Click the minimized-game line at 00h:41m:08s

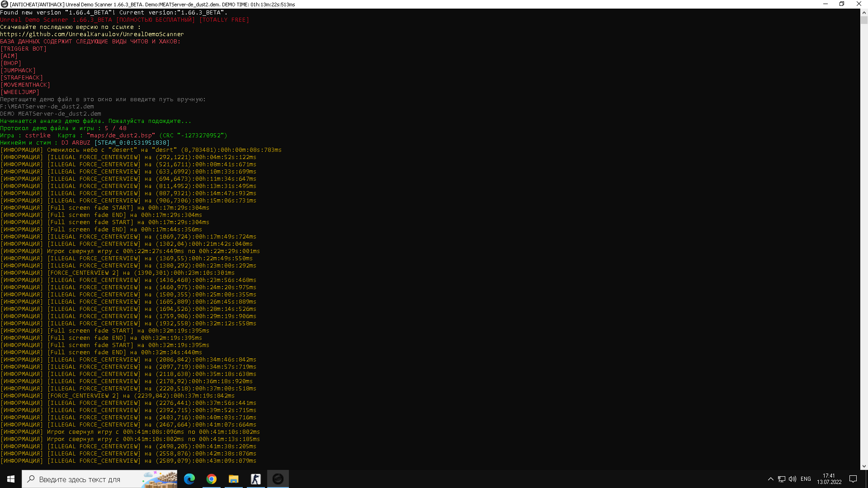(130, 432)
